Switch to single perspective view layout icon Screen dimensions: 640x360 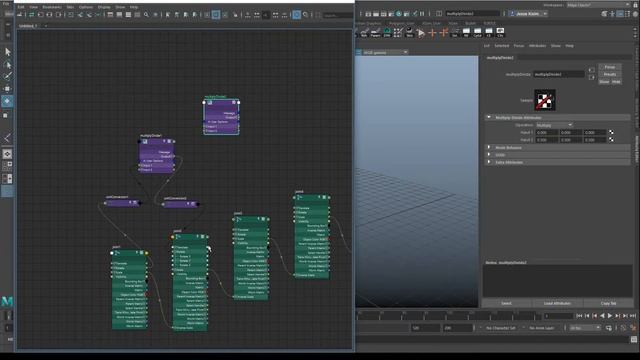tap(7, 154)
